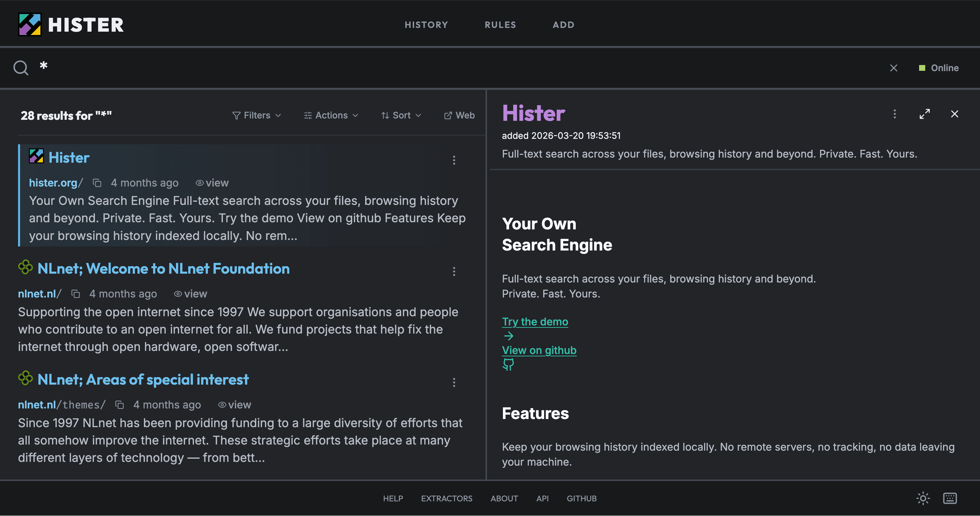Click the Hister logo in the header
Image resolution: width=980 pixels, height=516 pixels.
click(71, 25)
